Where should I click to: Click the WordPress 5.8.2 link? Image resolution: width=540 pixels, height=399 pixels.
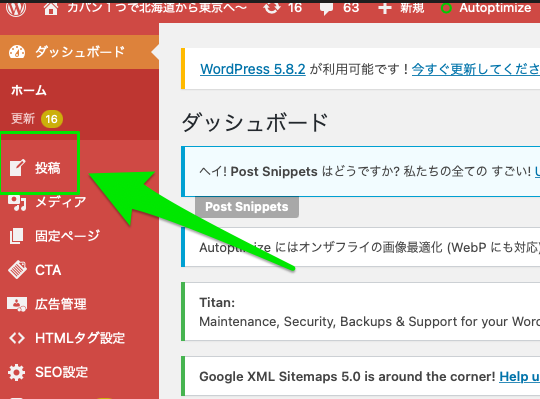253,69
